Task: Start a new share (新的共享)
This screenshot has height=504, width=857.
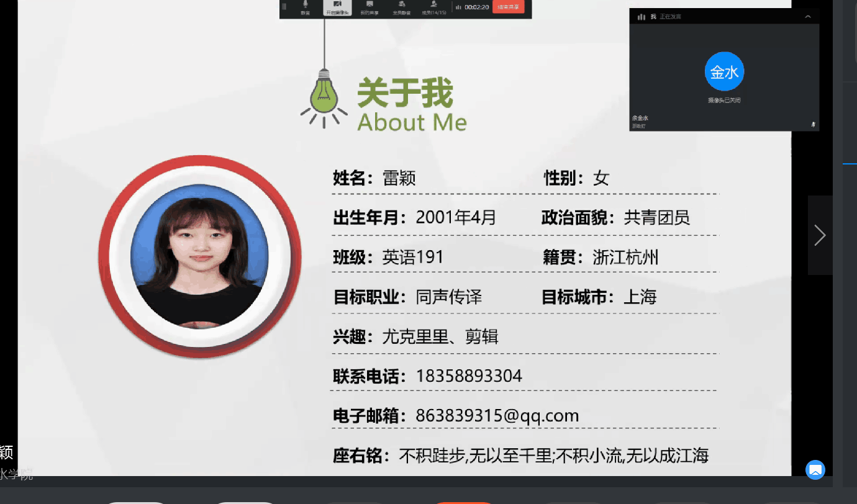Action: (370, 7)
